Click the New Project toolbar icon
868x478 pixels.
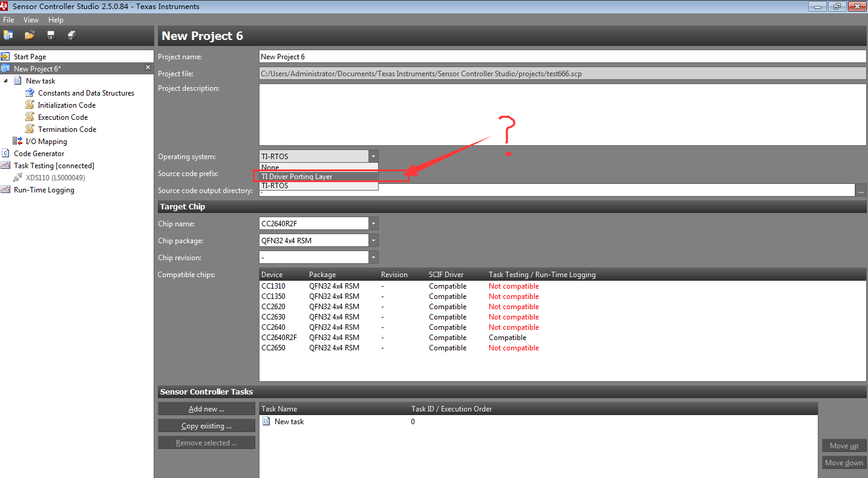pos(8,35)
